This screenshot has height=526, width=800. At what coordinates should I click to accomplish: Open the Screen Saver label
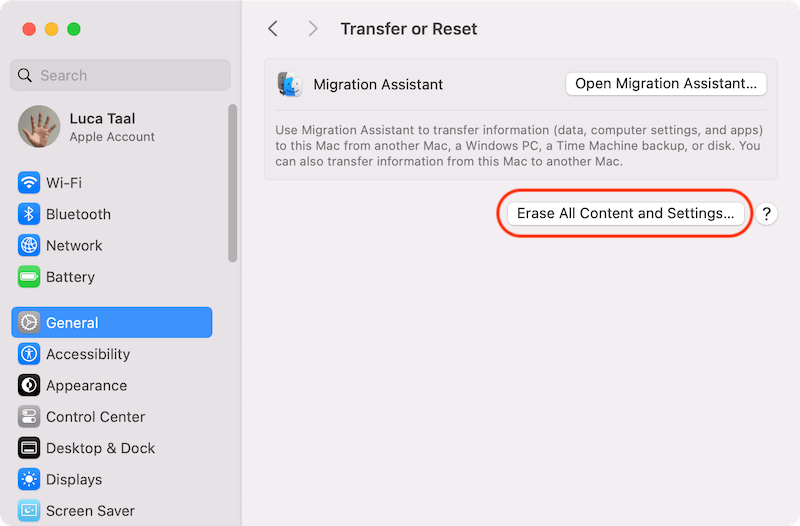(x=90, y=511)
